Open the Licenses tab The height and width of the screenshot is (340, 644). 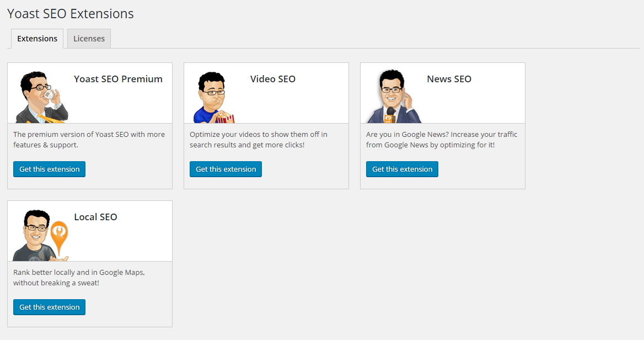pos(89,39)
